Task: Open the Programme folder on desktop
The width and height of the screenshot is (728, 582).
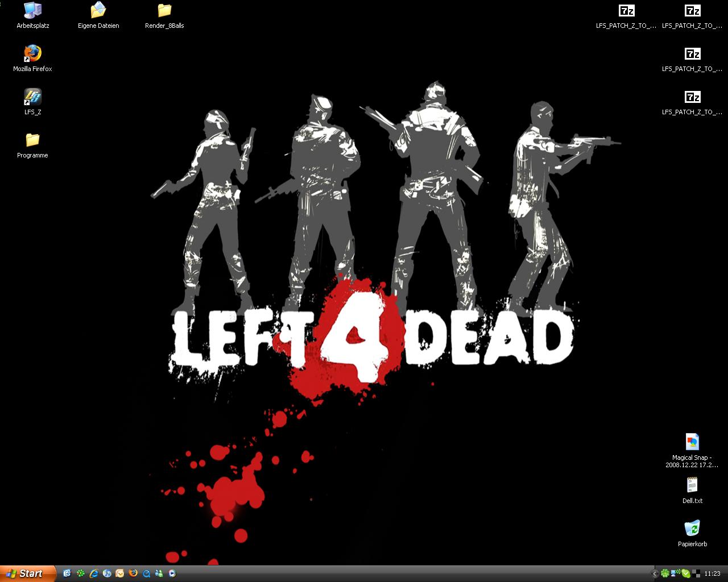Action: pyautogui.click(x=32, y=145)
